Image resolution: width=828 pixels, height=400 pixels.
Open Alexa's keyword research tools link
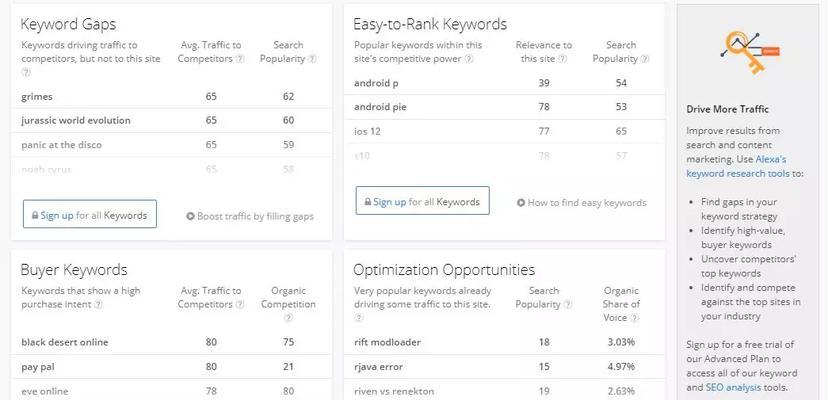pyautogui.click(x=737, y=166)
